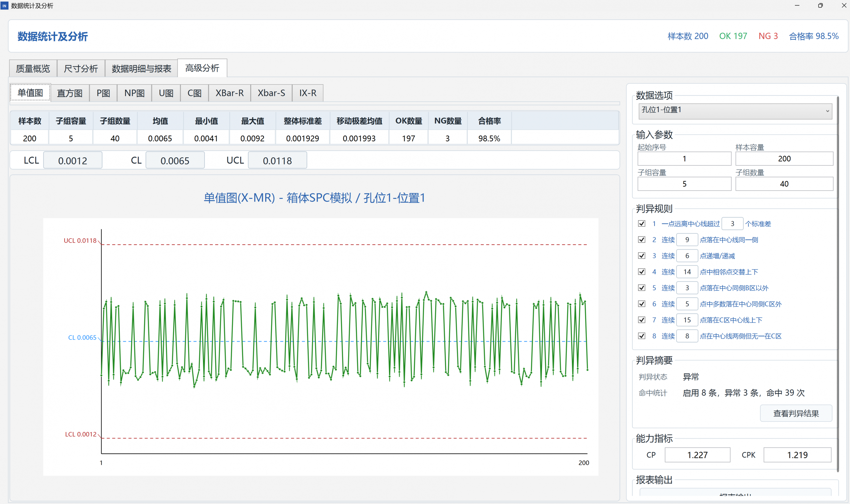Click the CPK value field 1.219
The image size is (850, 504).
pyautogui.click(x=797, y=455)
